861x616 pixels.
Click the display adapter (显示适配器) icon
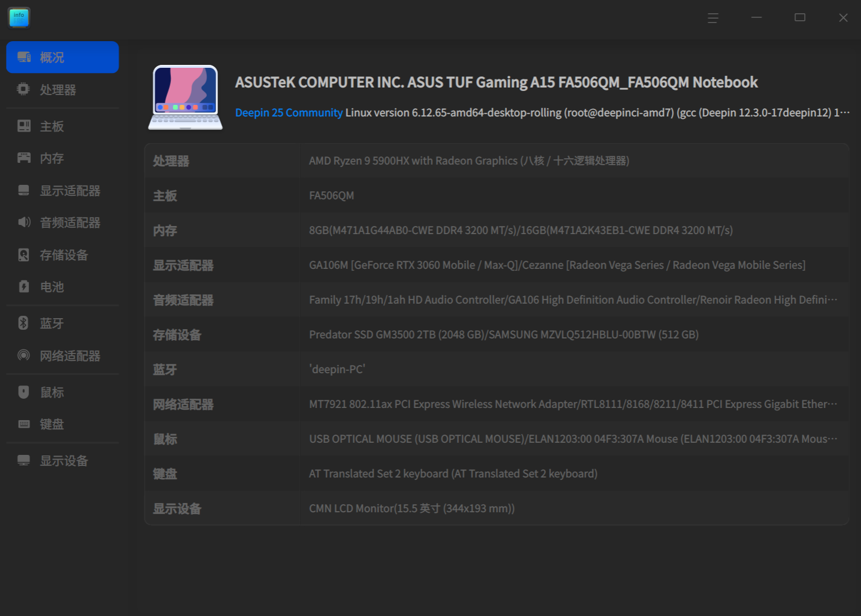click(24, 190)
